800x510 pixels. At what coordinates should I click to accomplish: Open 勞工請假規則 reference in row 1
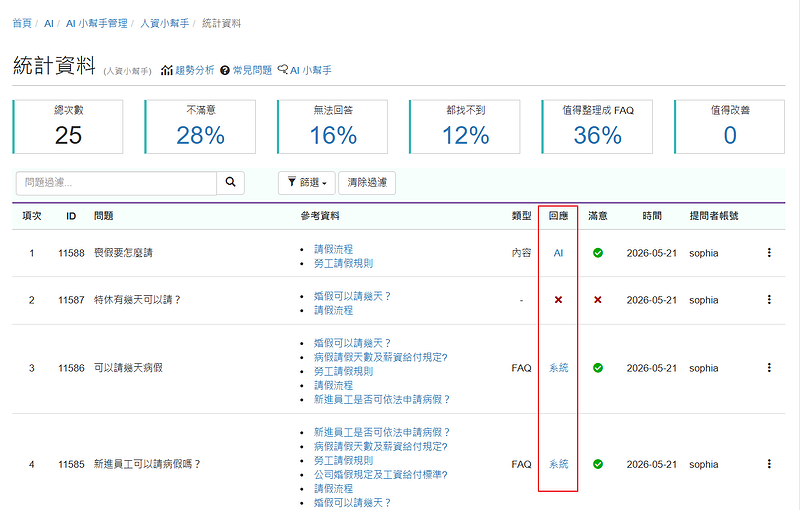coord(343,263)
